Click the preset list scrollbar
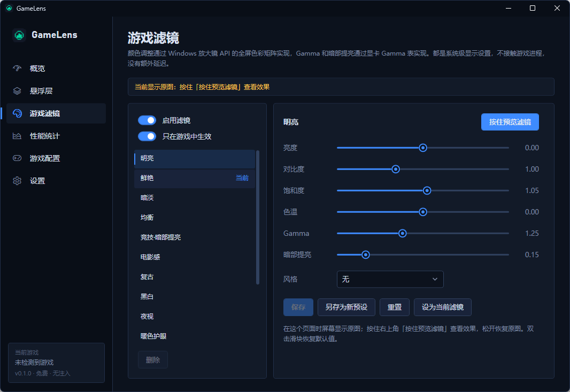 pyautogui.click(x=258, y=218)
